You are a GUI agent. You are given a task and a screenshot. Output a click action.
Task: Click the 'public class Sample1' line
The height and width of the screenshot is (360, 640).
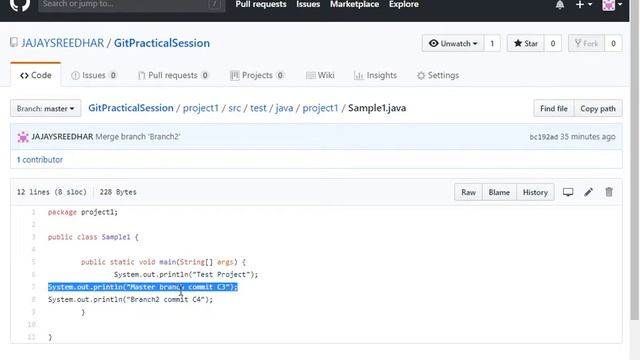coord(93,237)
